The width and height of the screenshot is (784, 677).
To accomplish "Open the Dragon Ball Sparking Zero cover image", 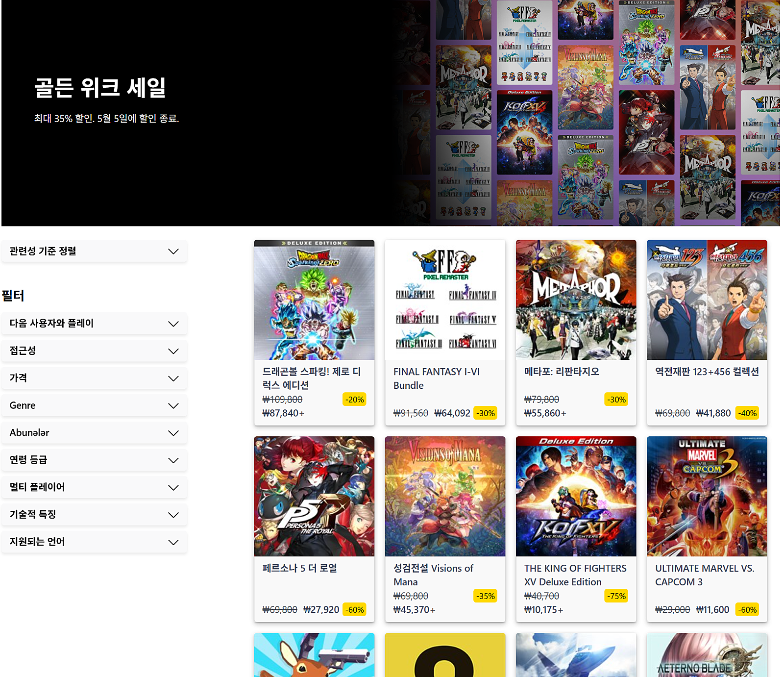I will point(314,300).
